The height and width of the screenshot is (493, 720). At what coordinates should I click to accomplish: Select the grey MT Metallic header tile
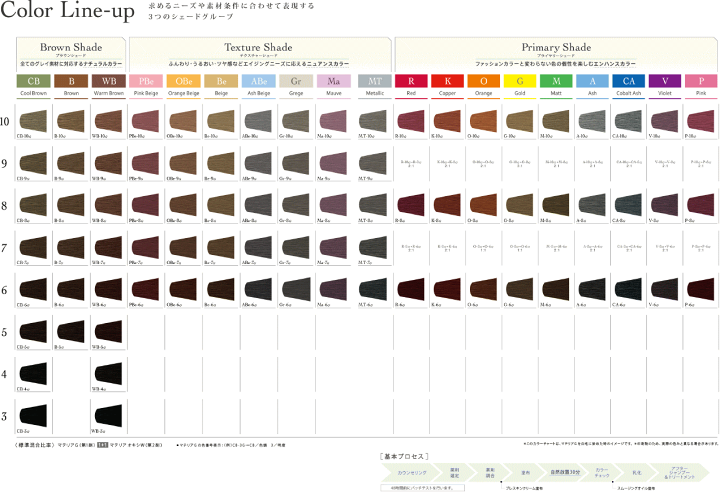click(x=375, y=81)
